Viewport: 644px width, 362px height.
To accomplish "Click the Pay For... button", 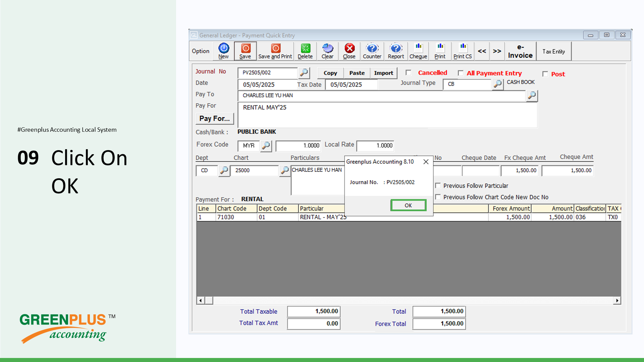I will pyautogui.click(x=215, y=119).
